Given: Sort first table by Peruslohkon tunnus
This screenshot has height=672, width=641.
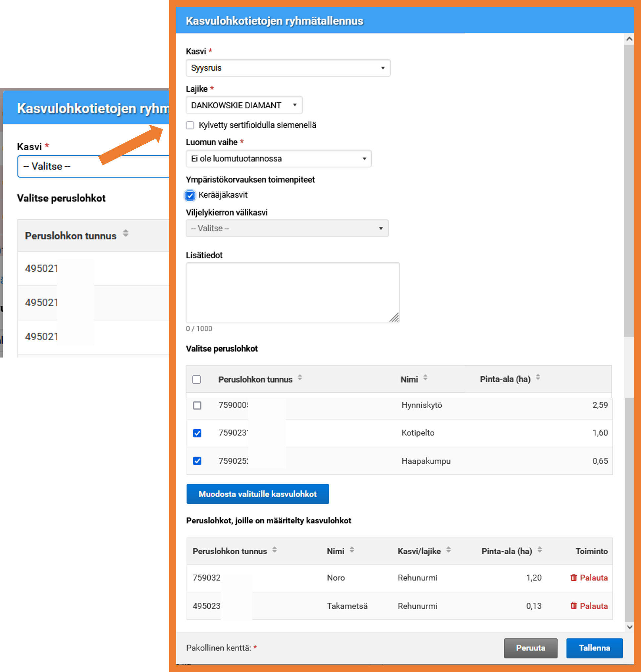Looking at the screenshot, I should pyautogui.click(x=300, y=378).
